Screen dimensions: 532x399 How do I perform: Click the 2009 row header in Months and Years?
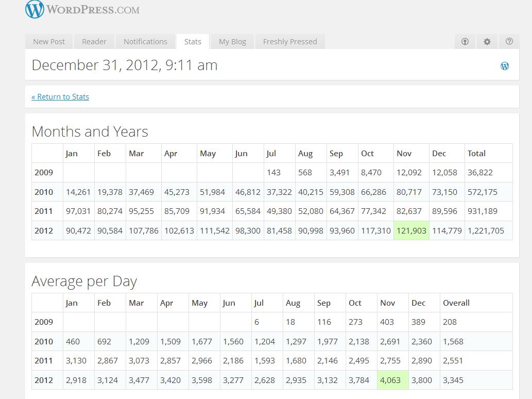coord(44,173)
